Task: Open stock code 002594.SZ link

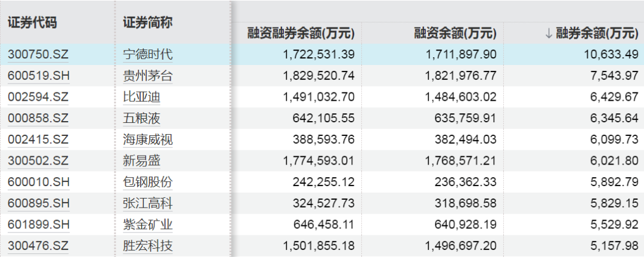Action: point(38,97)
